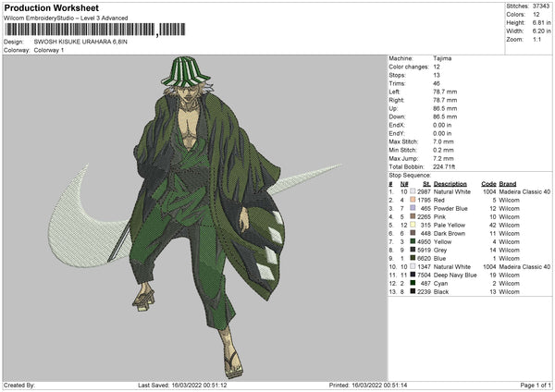Pick the Dark Brown color swatch
Viewport: 555px width, 392px height.
click(x=413, y=233)
